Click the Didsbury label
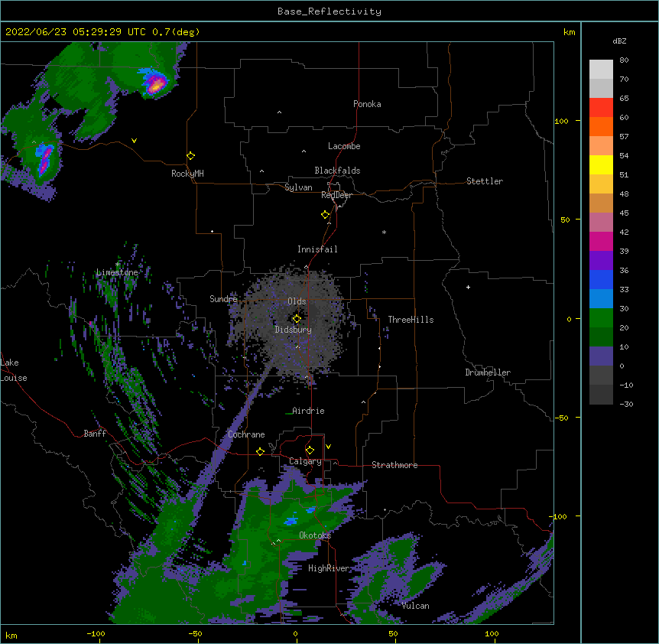 point(293,330)
